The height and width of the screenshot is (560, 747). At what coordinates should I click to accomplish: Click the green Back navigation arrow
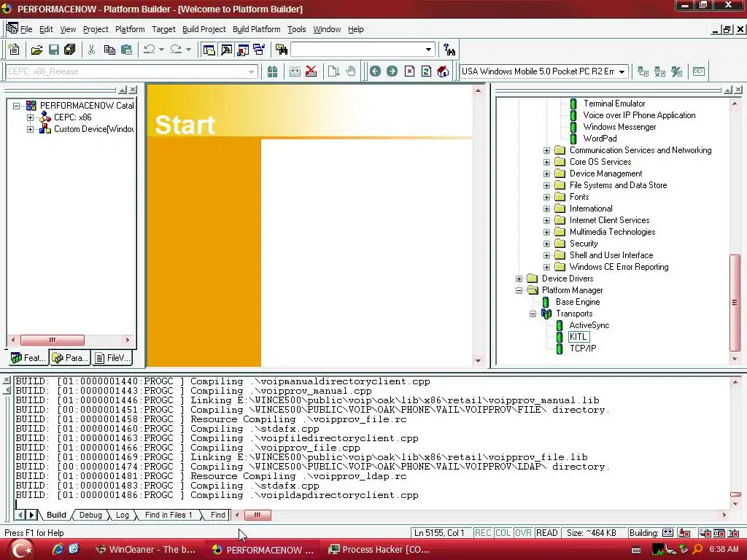(x=376, y=71)
